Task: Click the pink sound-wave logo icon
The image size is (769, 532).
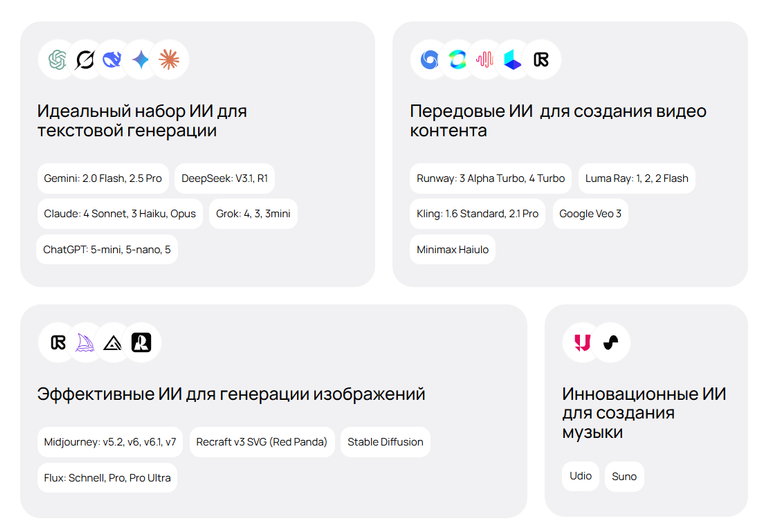Action: pyautogui.click(x=485, y=60)
